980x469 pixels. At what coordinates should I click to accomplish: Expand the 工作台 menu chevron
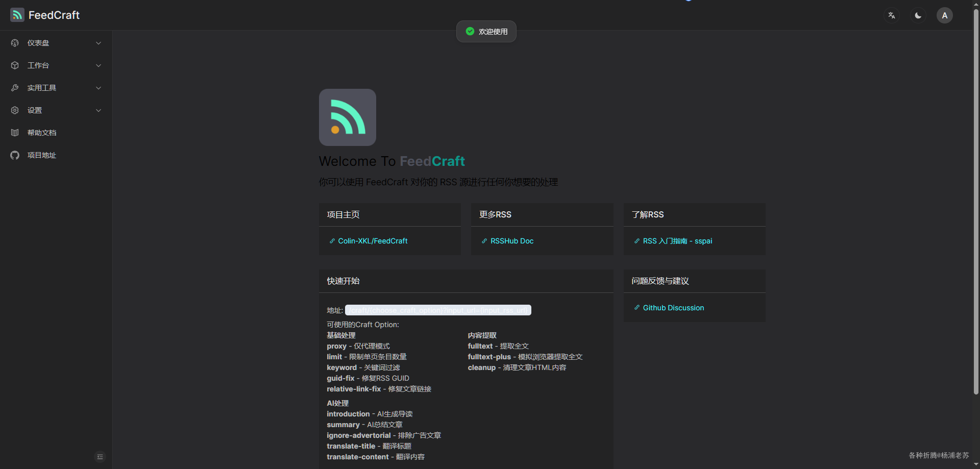tap(99, 65)
